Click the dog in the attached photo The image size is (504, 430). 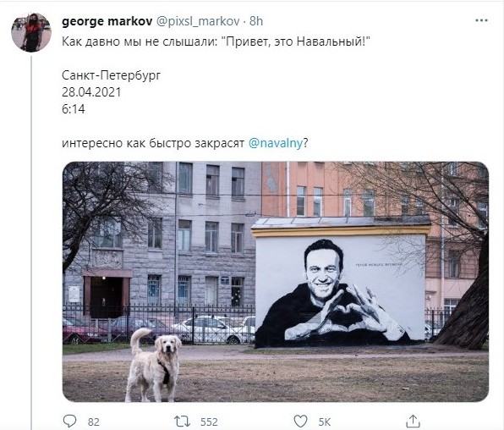point(154,365)
